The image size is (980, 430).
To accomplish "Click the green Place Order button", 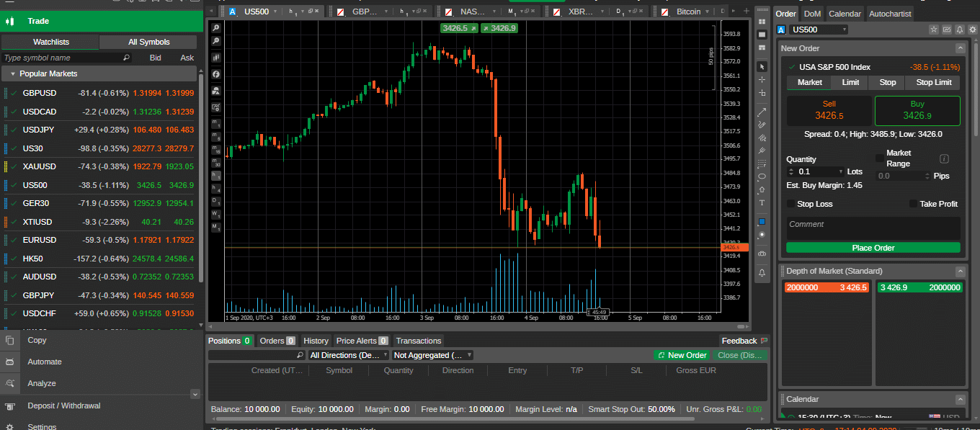I will [x=873, y=247].
